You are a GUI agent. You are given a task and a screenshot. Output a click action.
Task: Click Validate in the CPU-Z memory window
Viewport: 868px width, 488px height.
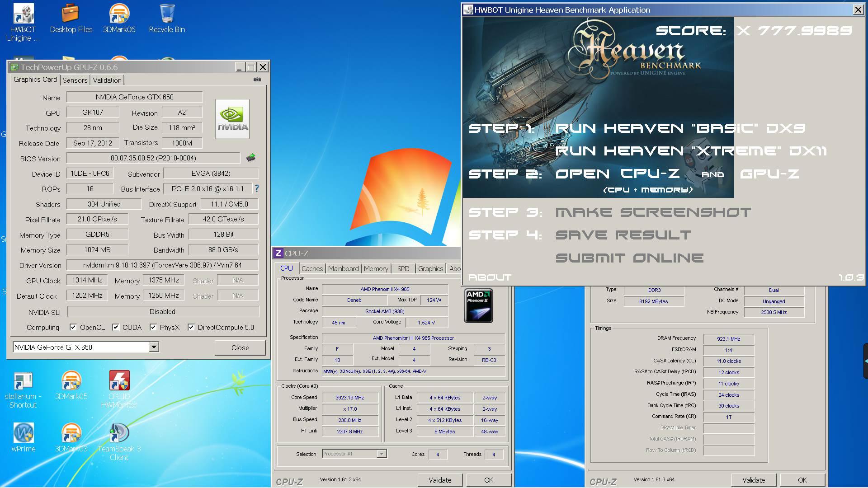[x=754, y=480]
